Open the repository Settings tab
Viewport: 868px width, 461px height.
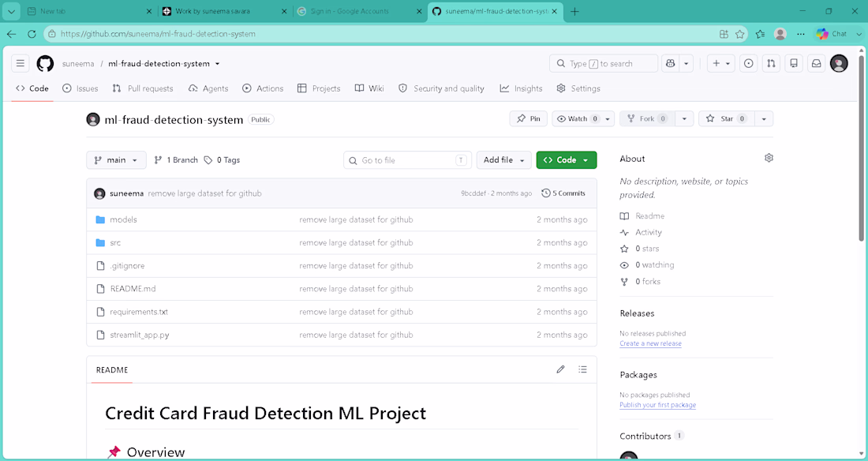pos(578,88)
